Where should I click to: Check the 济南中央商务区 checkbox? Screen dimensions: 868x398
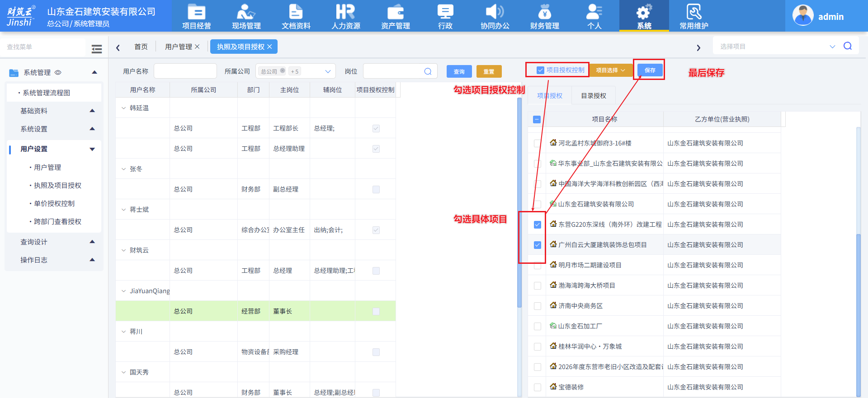point(538,306)
